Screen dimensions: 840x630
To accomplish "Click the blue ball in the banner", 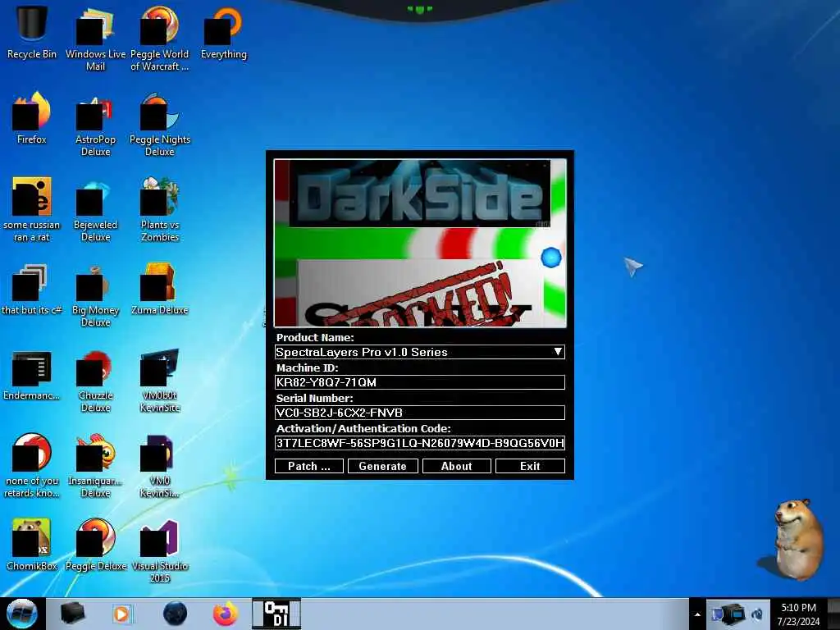I will tap(550, 258).
